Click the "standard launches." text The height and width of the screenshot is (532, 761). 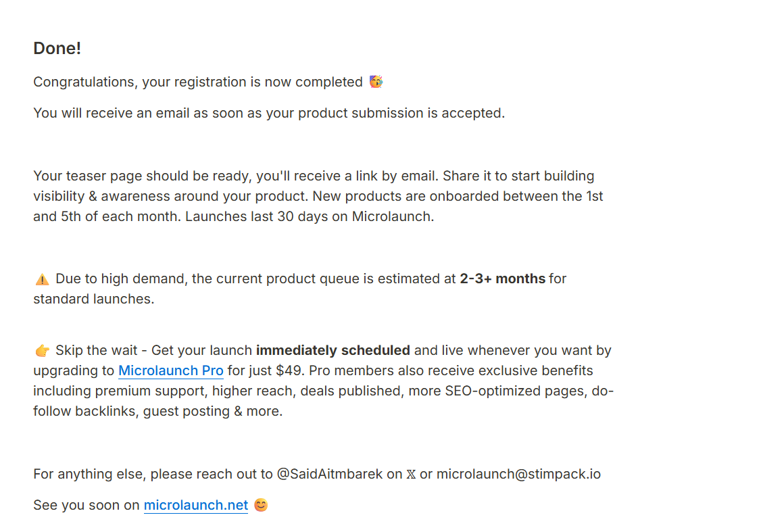click(94, 299)
